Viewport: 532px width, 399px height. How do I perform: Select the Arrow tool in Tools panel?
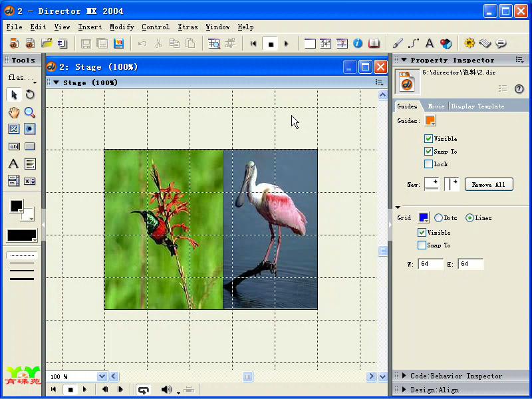point(14,94)
